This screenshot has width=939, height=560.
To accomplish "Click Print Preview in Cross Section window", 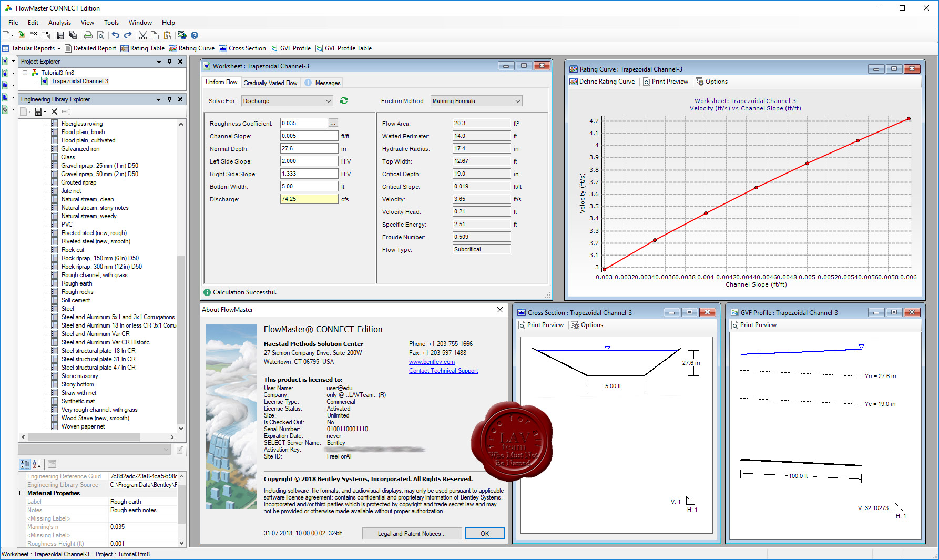I will point(540,325).
